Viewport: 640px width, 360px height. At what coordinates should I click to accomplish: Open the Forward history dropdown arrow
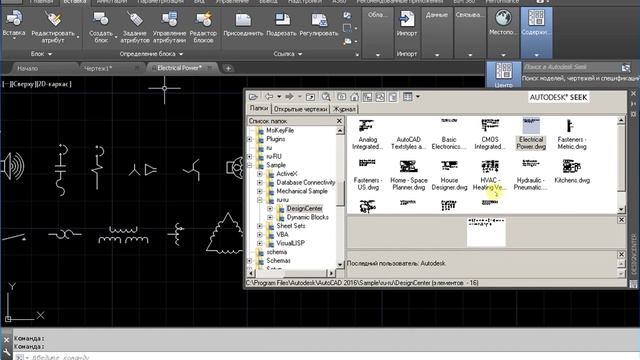tap(299, 97)
